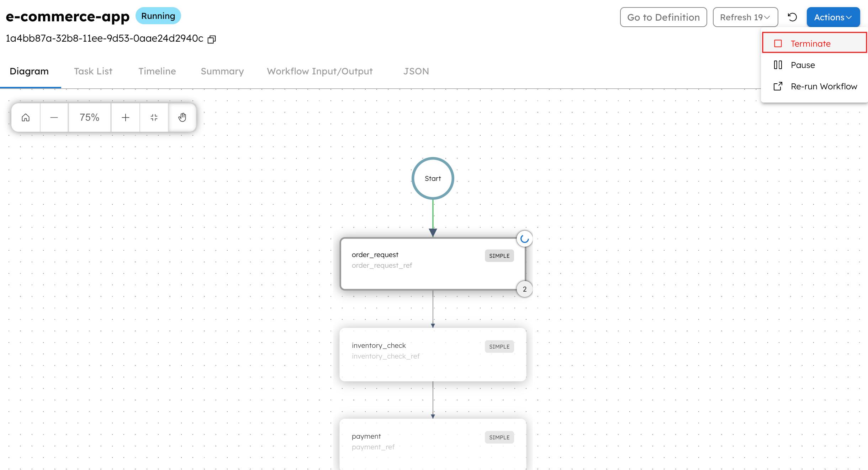Open the Actions dropdown chevron
Screen dimensions: 868x470
850,17
